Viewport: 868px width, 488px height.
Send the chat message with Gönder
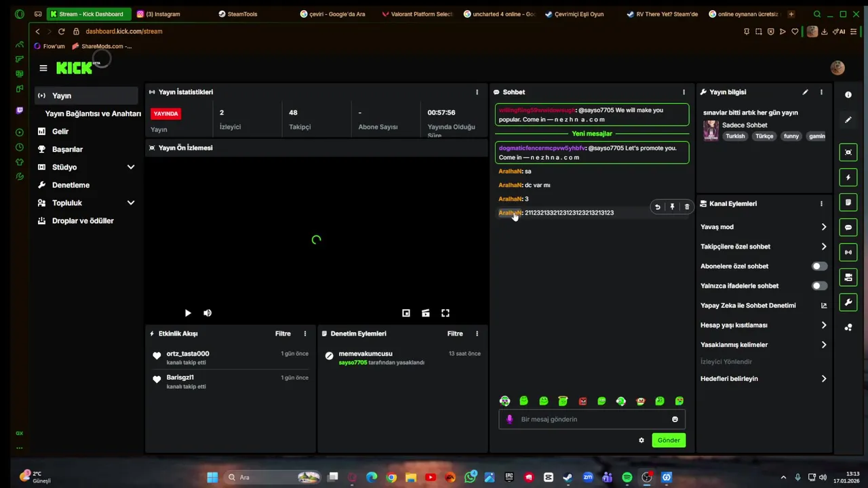click(x=669, y=441)
